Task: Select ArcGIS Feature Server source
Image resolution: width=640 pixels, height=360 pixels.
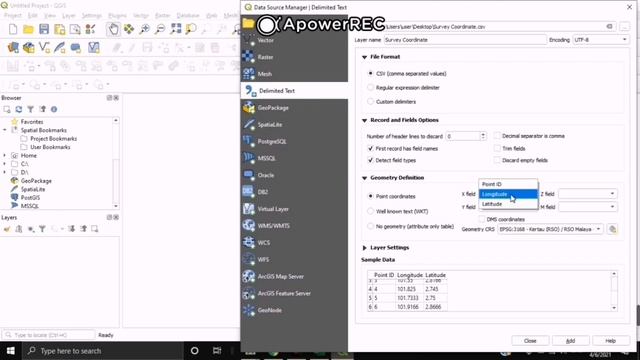Action: (x=294, y=293)
